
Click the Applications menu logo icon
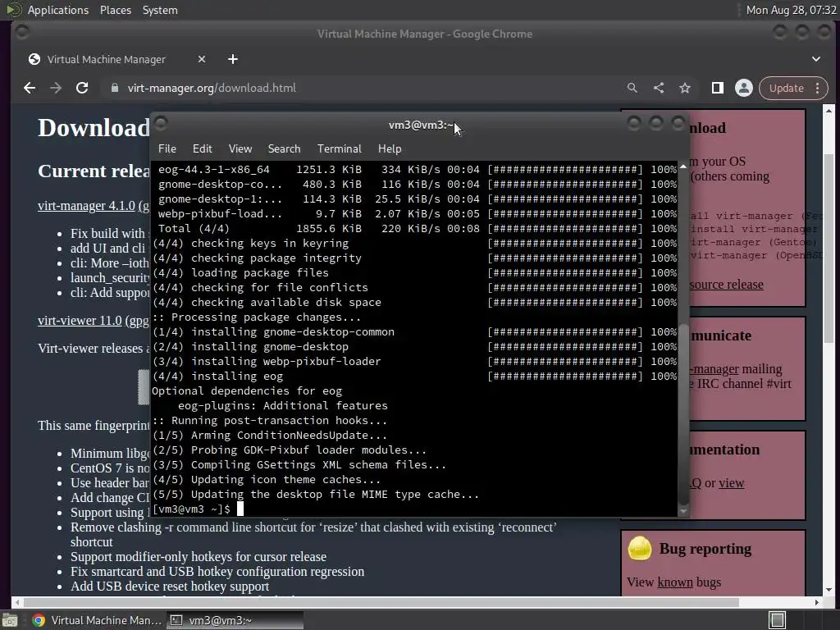pos(14,10)
